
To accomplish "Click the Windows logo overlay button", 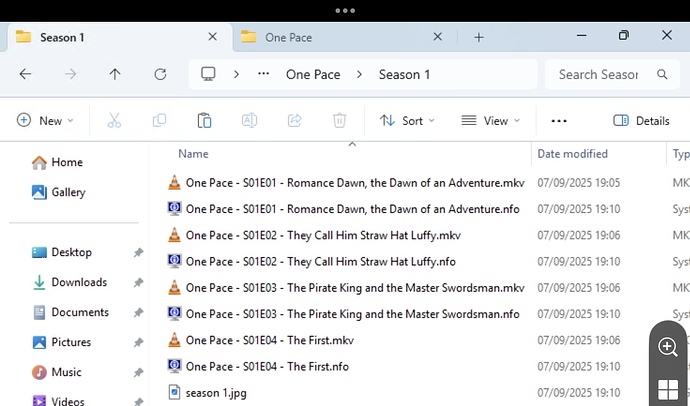I will coord(668,389).
